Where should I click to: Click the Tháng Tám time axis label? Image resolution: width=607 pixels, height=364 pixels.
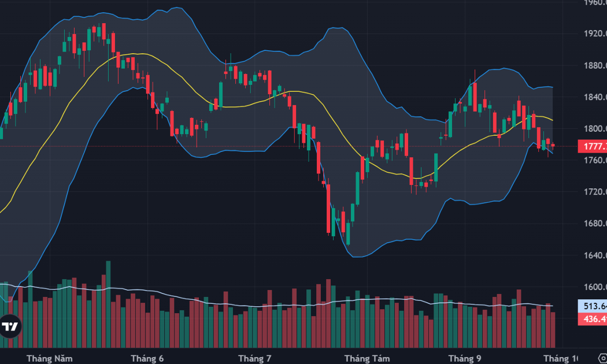pyautogui.click(x=367, y=359)
